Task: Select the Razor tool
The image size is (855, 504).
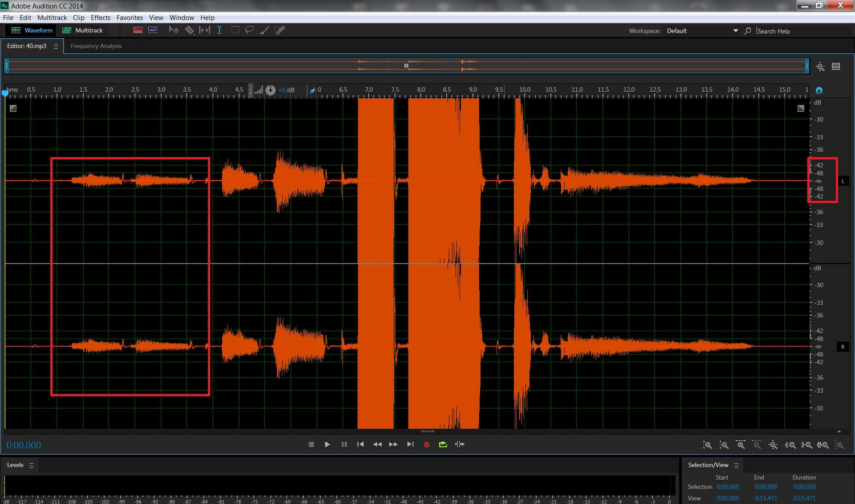Action: pyautogui.click(x=190, y=30)
